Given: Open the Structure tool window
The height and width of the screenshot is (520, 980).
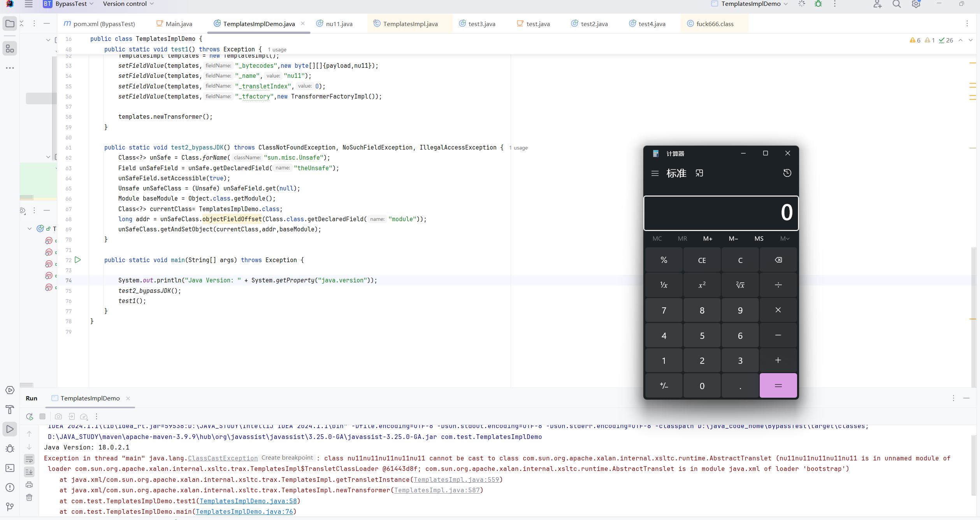Looking at the screenshot, I should (10, 49).
